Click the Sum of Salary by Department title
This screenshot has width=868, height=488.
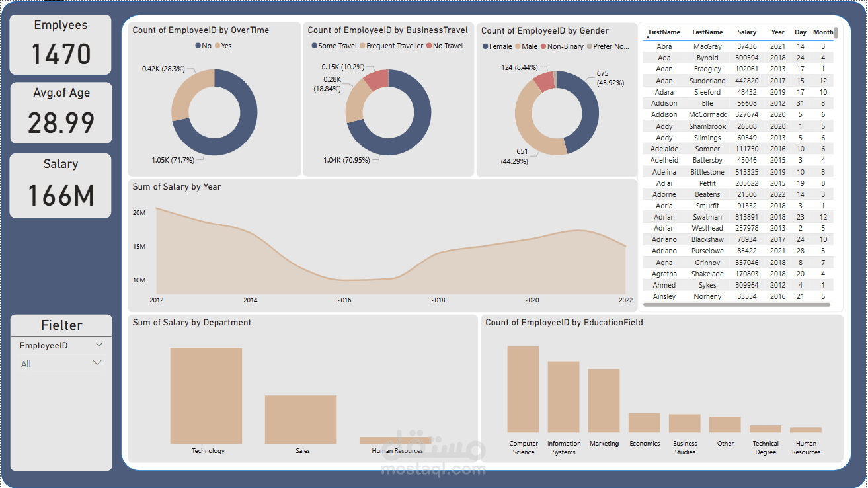(x=192, y=322)
